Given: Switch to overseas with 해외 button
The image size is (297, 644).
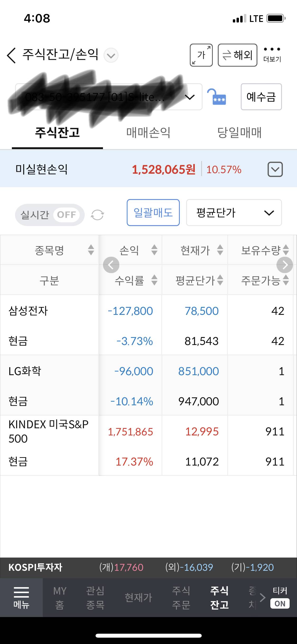Looking at the screenshot, I should pyautogui.click(x=237, y=55).
